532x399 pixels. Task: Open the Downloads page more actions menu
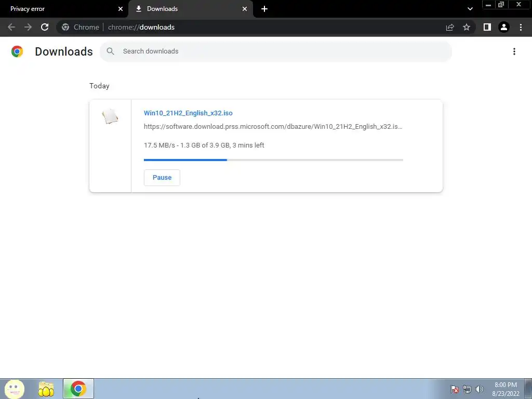tap(514, 51)
